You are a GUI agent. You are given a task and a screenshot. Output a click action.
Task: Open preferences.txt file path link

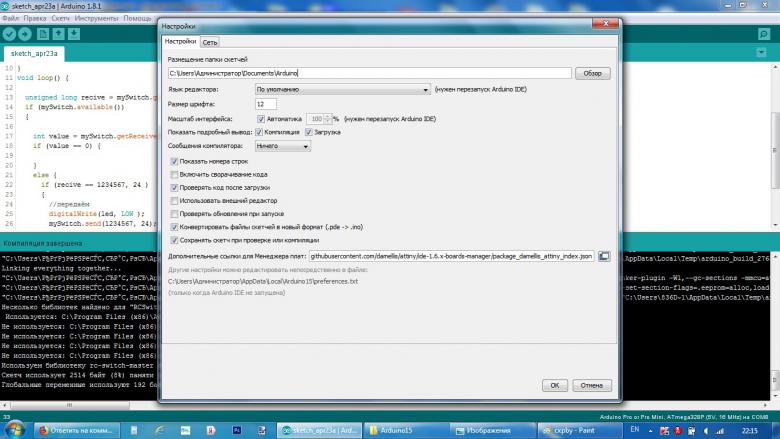[263, 281]
